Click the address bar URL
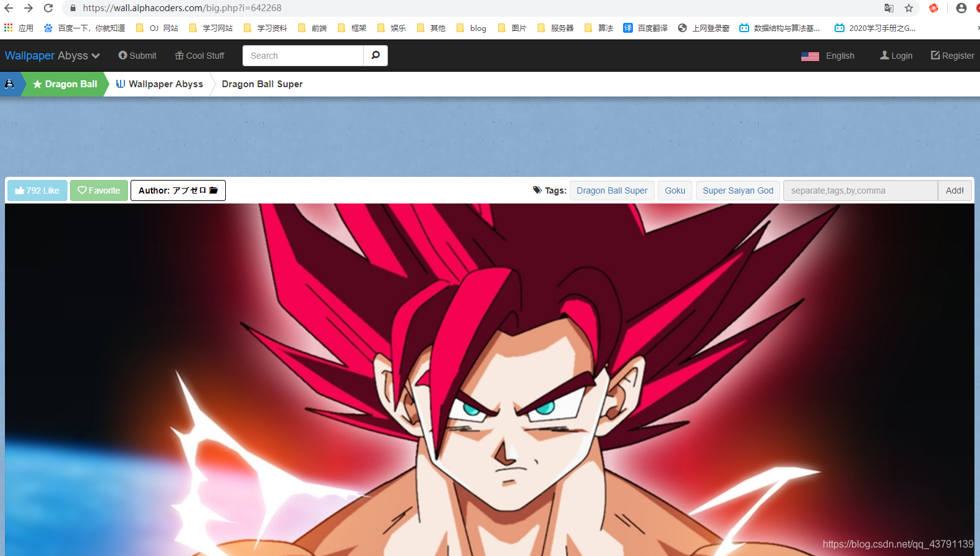This screenshot has height=556, width=980. pyautogui.click(x=183, y=8)
